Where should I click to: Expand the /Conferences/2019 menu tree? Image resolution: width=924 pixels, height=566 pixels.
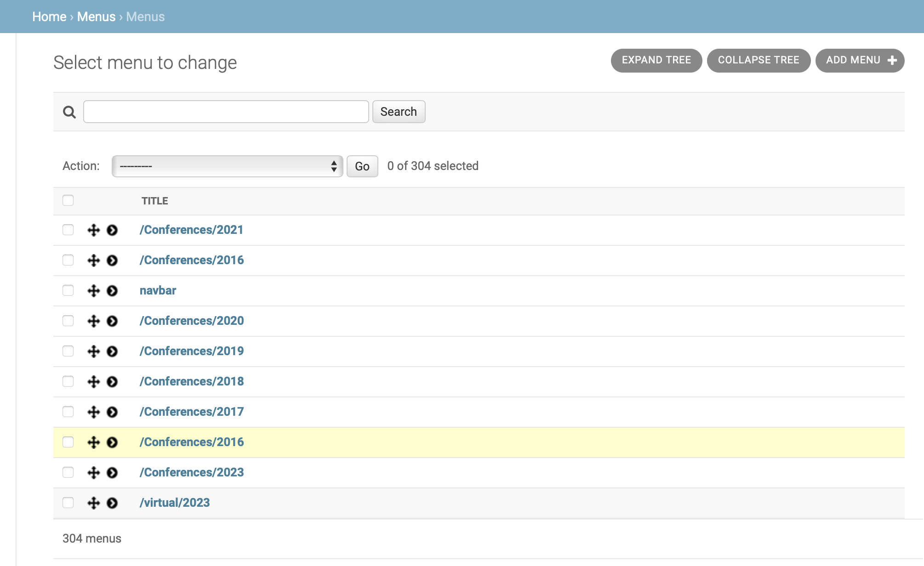click(x=112, y=351)
